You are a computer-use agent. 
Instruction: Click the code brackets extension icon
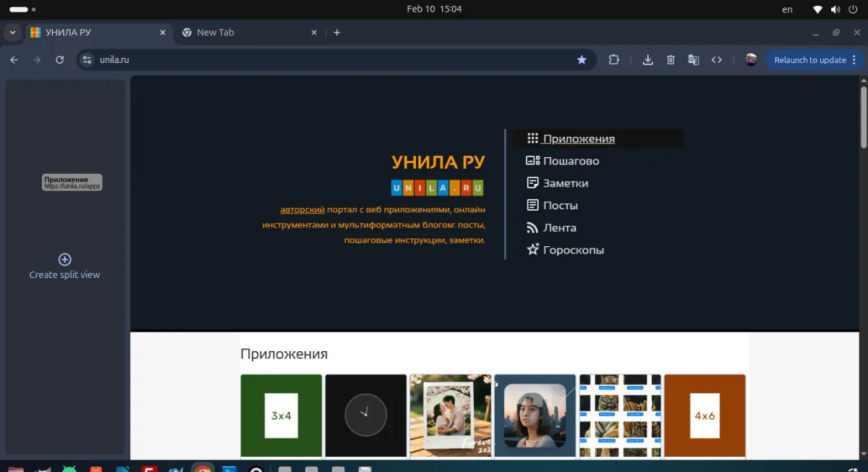pos(717,60)
